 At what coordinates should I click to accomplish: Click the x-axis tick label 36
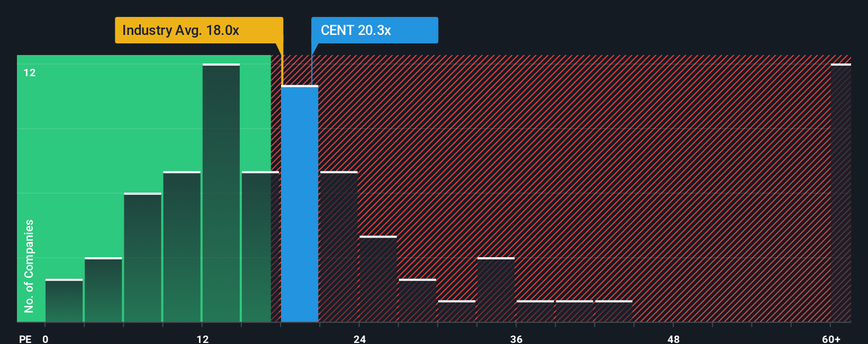click(x=517, y=339)
